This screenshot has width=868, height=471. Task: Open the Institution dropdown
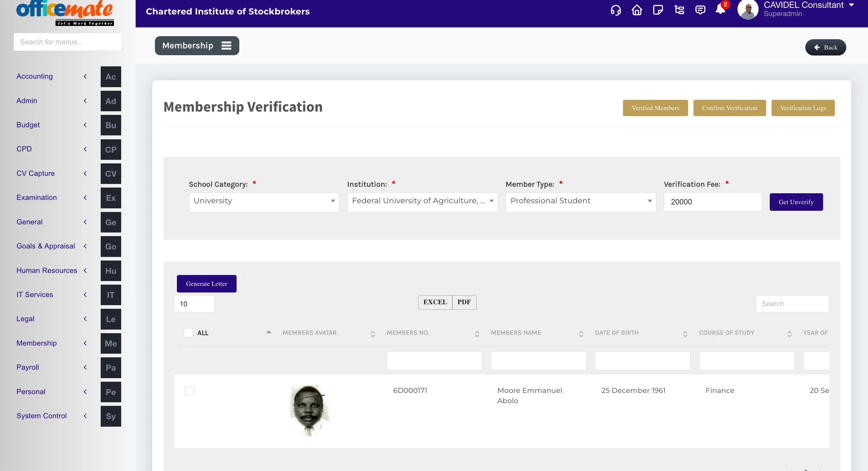click(422, 202)
